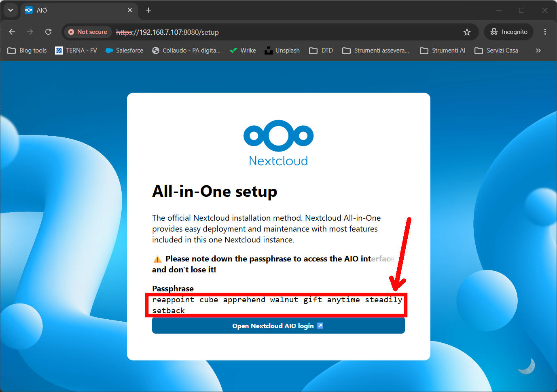The width and height of the screenshot is (557, 392).
Task: Open Collaudo - PA digitale bookmark
Action: pos(186,51)
